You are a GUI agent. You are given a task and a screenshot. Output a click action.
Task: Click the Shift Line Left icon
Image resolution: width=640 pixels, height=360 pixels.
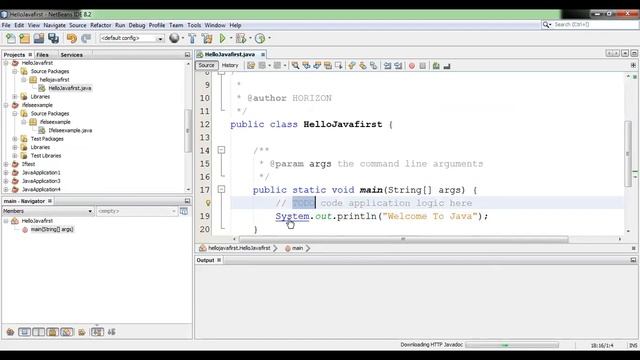click(387, 66)
